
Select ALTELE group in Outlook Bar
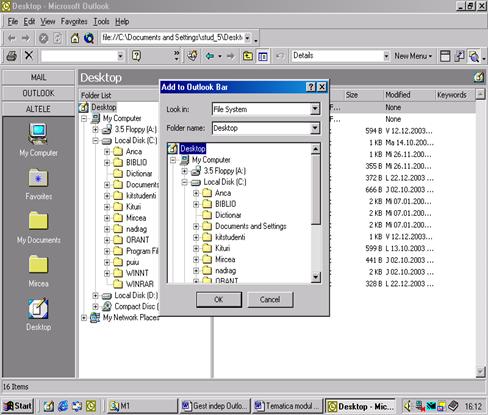[x=38, y=109]
